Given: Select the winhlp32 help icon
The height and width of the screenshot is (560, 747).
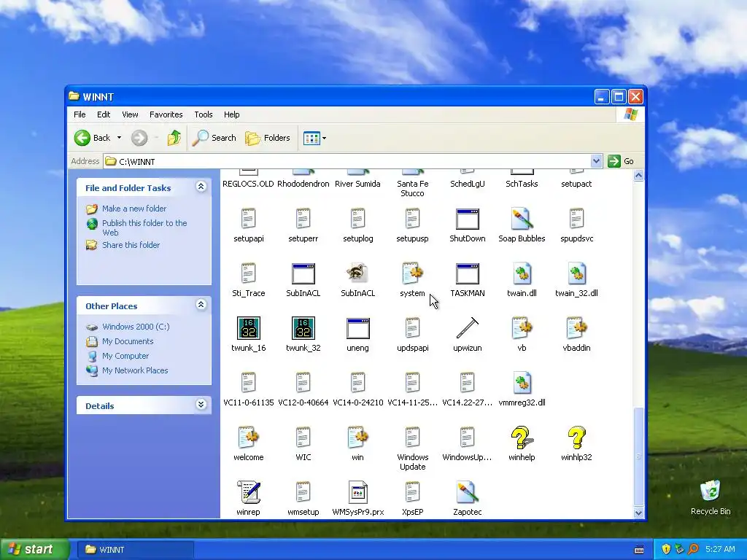Looking at the screenshot, I should click(x=576, y=438).
